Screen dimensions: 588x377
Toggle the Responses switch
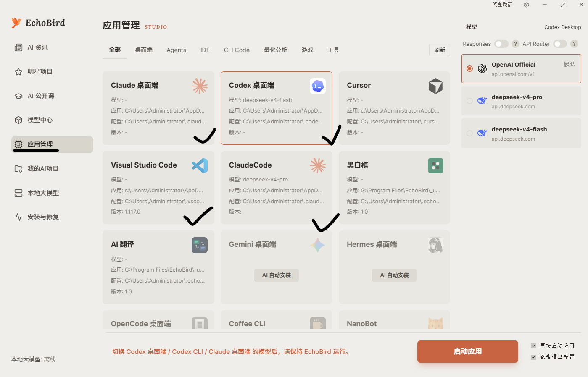pyautogui.click(x=501, y=44)
